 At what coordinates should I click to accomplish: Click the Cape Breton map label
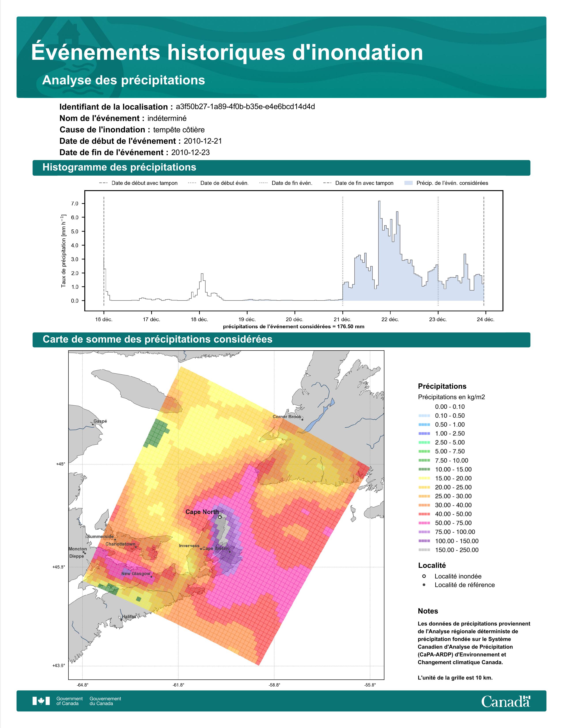point(215,548)
